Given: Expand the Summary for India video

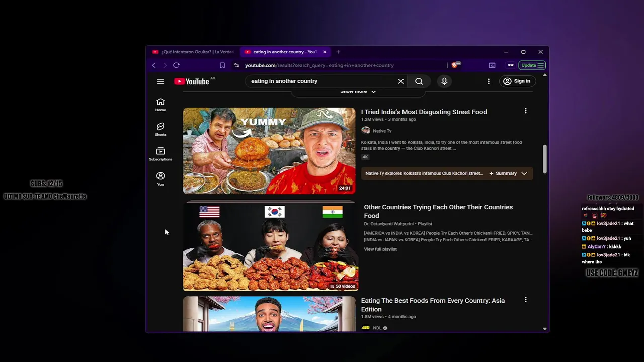Looking at the screenshot, I should click(509, 173).
